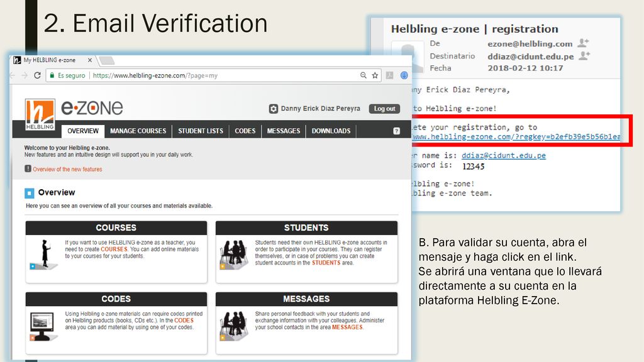Viewport: 644px width, 362px height.
Task: Click the green secure lock icon
Action: 52,75
